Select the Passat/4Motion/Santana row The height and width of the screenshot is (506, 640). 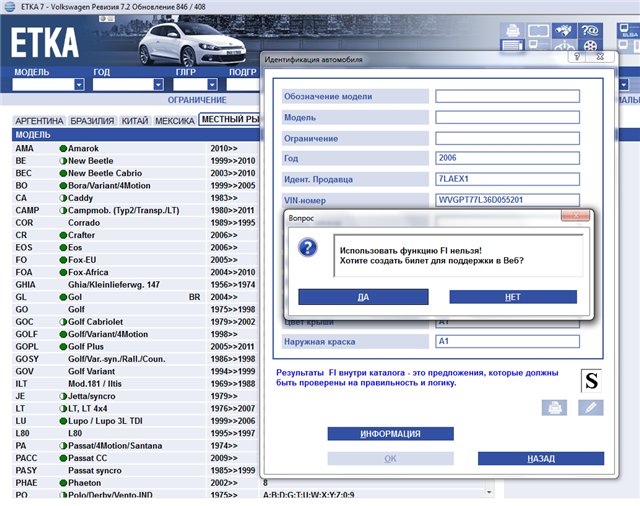point(136,446)
